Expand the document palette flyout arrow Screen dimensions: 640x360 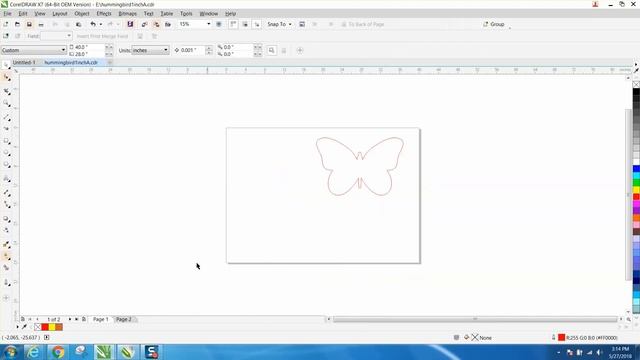(17, 327)
